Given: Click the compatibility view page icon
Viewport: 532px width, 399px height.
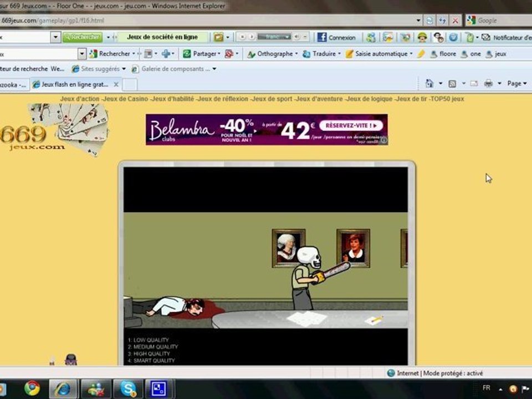Looking at the screenshot, I should pyautogui.click(x=429, y=21).
